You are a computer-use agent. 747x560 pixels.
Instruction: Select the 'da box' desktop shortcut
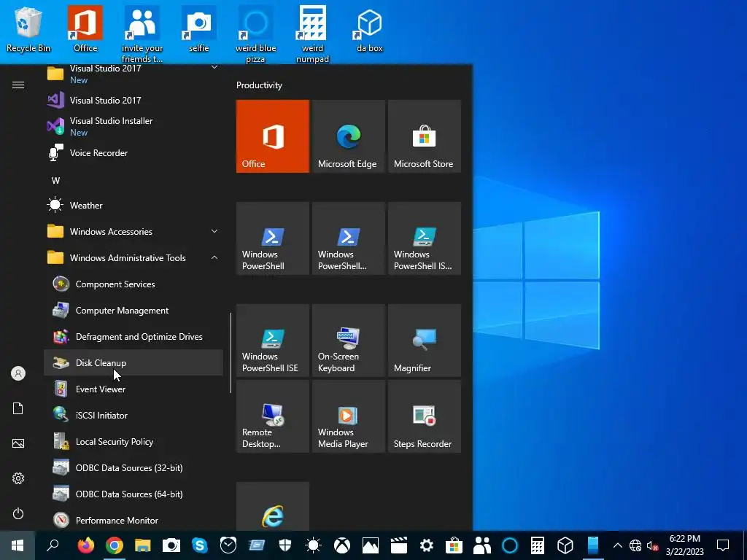[x=370, y=29]
